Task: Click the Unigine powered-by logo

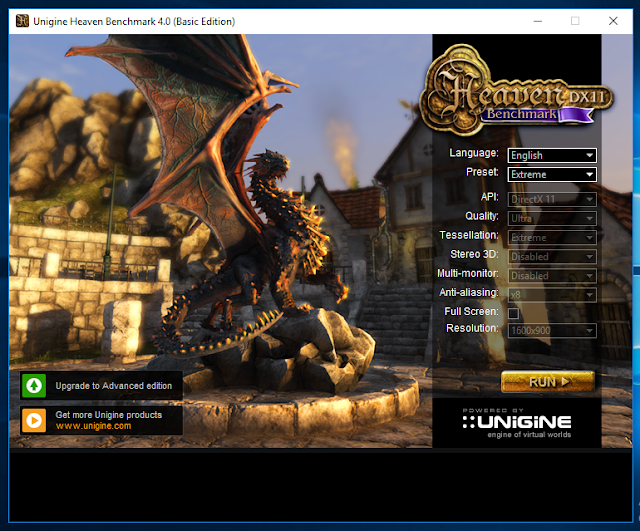Action: click(517, 422)
